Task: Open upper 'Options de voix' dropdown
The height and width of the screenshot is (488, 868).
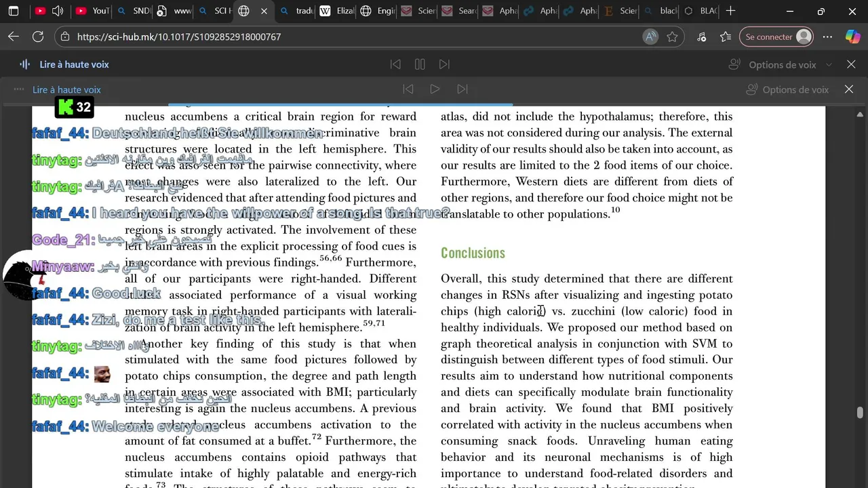Action: pyautogui.click(x=781, y=64)
